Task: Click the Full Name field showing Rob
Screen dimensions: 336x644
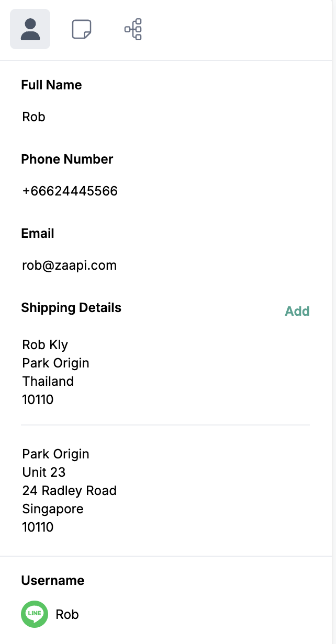Action: pyautogui.click(x=34, y=117)
